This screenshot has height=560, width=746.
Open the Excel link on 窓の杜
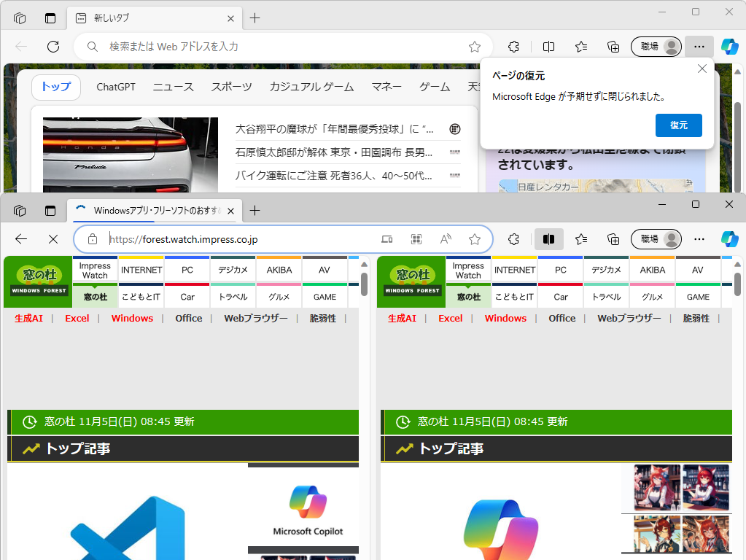click(77, 318)
